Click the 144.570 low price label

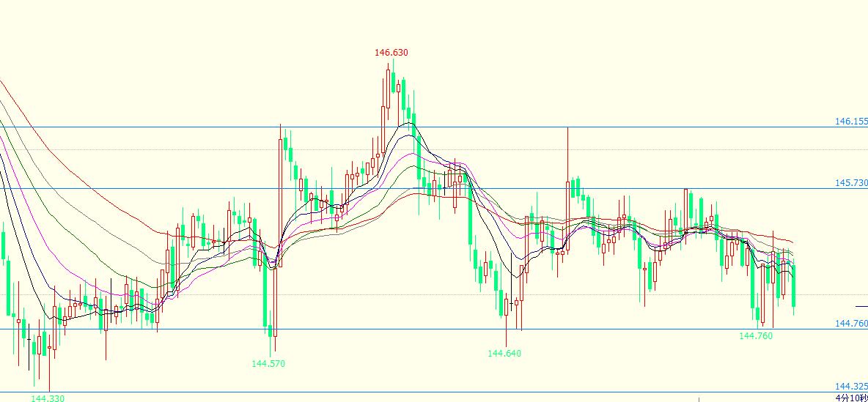coord(268,364)
